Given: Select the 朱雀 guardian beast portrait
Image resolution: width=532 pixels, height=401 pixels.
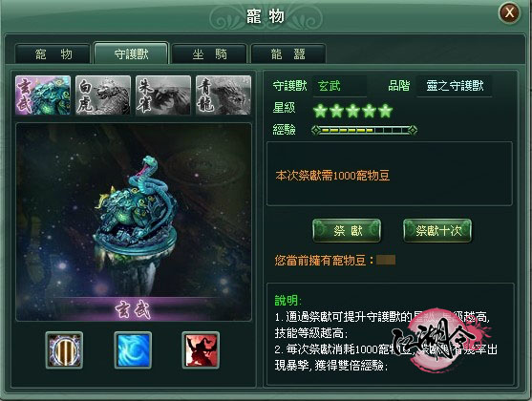Looking at the screenshot, I should tap(163, 95).
